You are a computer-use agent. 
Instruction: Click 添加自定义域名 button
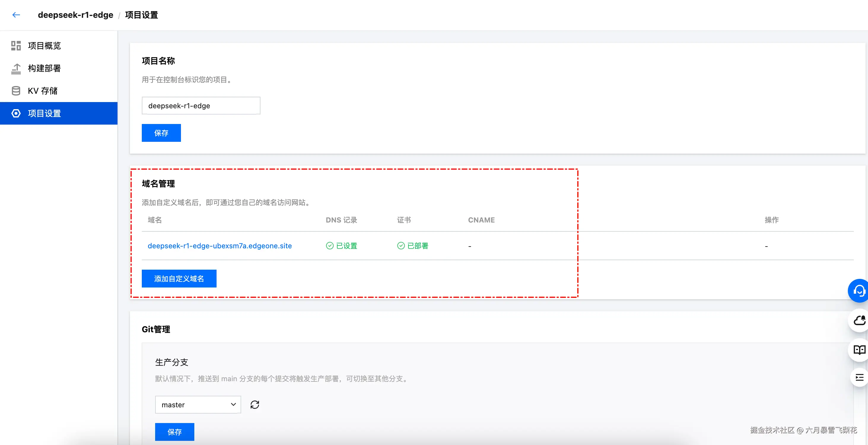pos(179,279)
